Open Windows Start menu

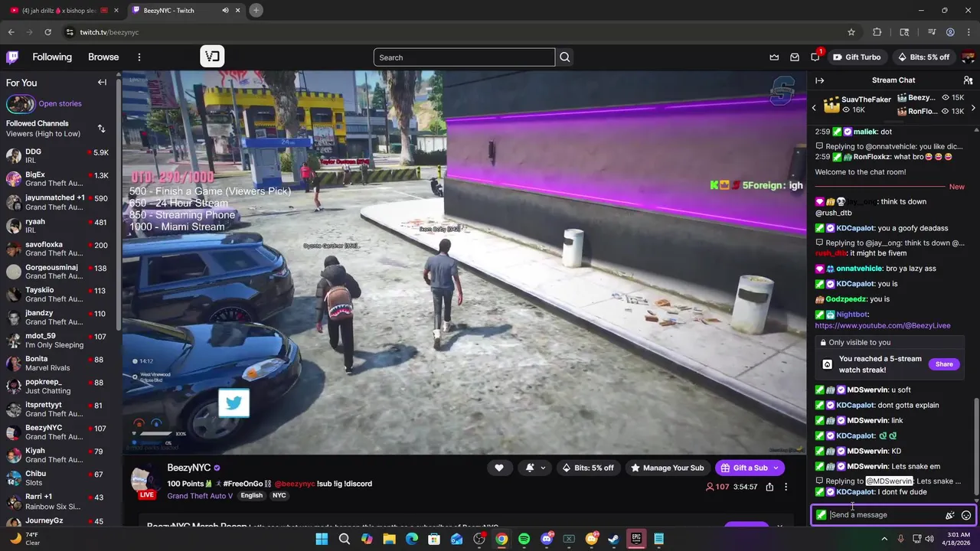tap(322, 539)
